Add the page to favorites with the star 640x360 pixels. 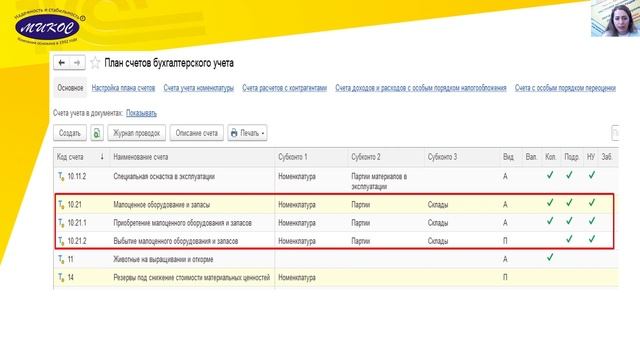click(95, 63)
